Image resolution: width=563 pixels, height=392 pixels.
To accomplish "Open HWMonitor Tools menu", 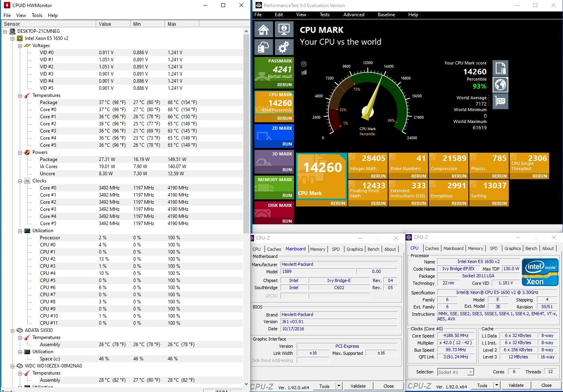I will pos(37,15).
